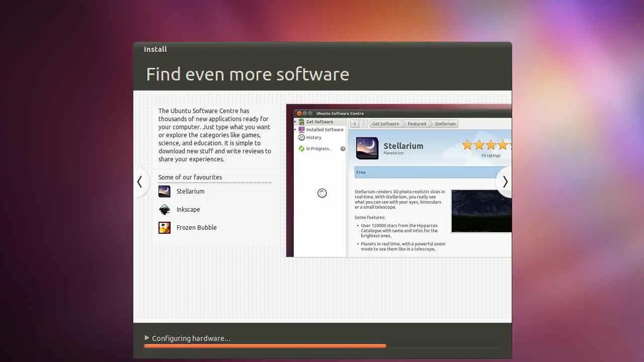Open the Stellarium night sky screenshot thumbnail
Image resolution: width=644 pixels, height=362 pixels.
click(481, 211)
